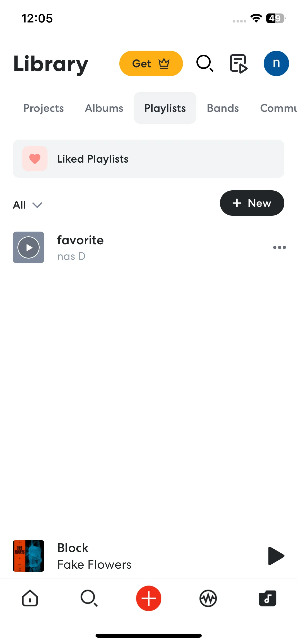This screenshot has width=297, height=644.
Task: Open the profile avatar with letter n
Action: coord(276,63)
